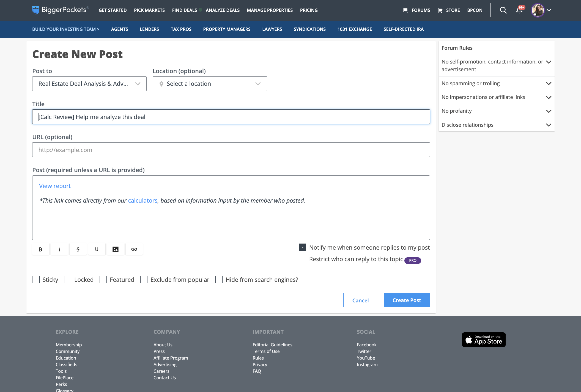The height and width of the screenshot is (392, 581).
Task: Open FilePlace footer link
Action: point(65,378)
